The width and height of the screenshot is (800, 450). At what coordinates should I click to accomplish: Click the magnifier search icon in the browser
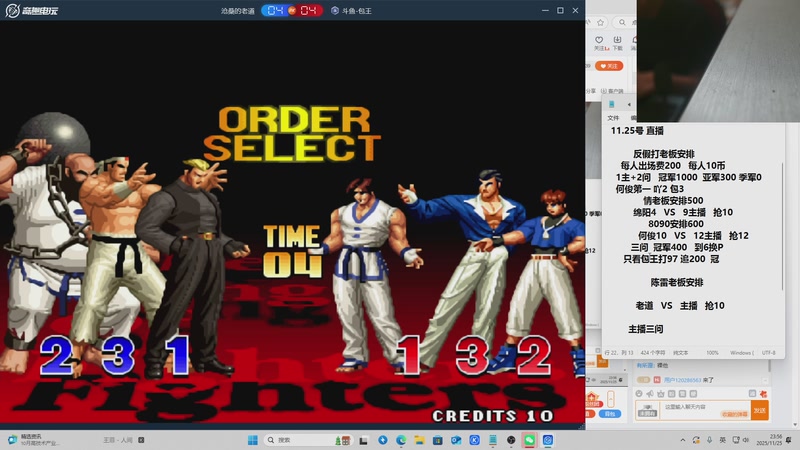(x=622, y=22)
